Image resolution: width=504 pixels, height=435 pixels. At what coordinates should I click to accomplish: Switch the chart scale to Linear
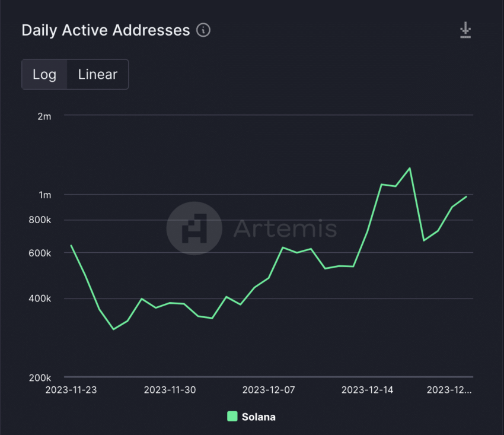click(x=98, y=74)
